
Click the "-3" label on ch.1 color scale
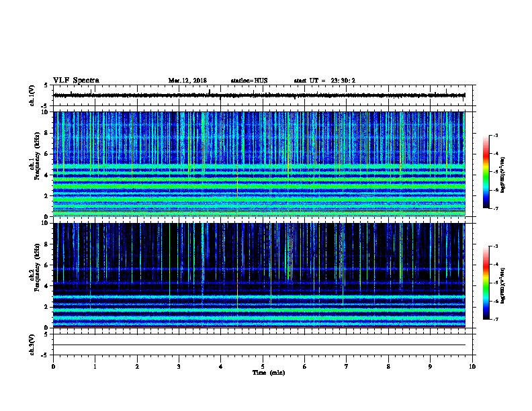pyautogui.click(x=495, y=135)
